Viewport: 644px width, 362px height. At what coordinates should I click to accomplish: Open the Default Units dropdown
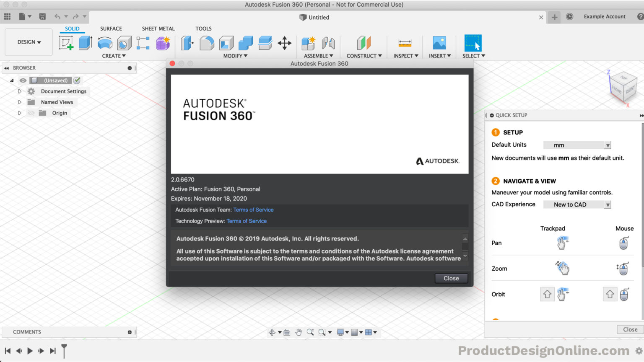[x=608, y=145]
